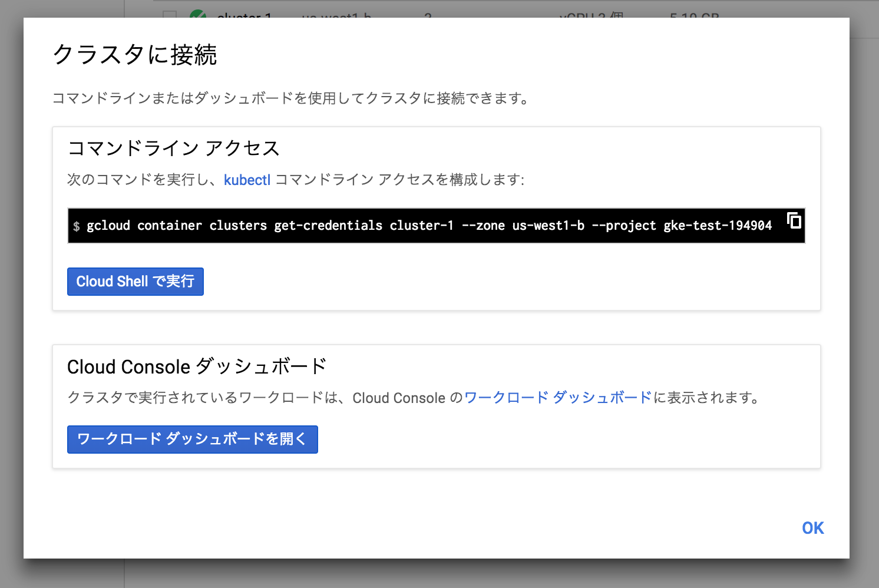Open the ワークロード ダッシュボードを開く button
Viewport: 879px width, 588px height.
click(x=193, y=440)
